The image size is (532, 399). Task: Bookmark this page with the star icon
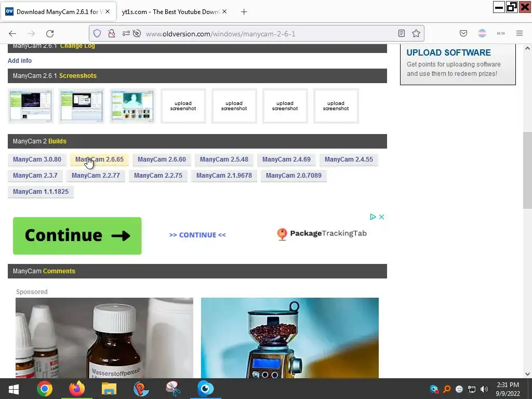pos(416,33)
